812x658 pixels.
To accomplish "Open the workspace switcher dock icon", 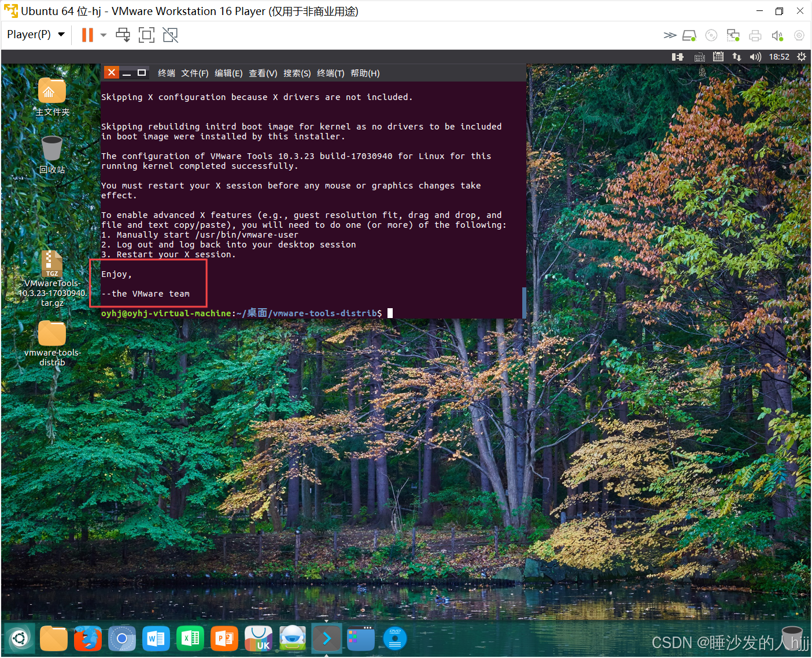I will [x=361, y=638].
